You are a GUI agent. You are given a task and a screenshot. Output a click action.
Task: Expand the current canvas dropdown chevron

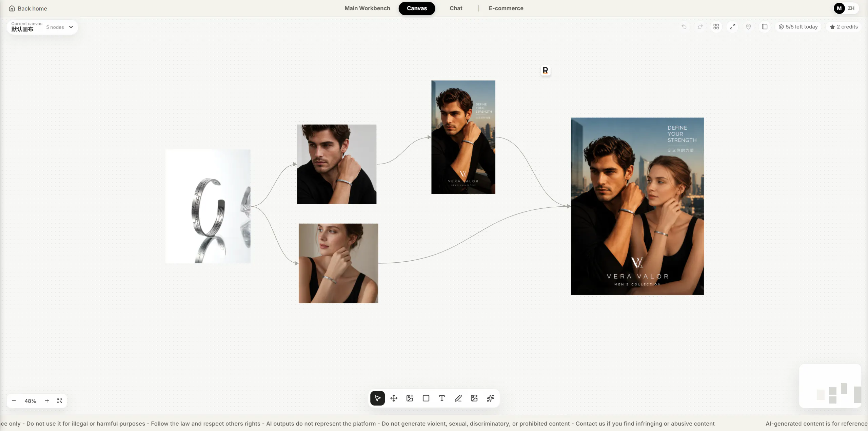(x=71, y=27)
